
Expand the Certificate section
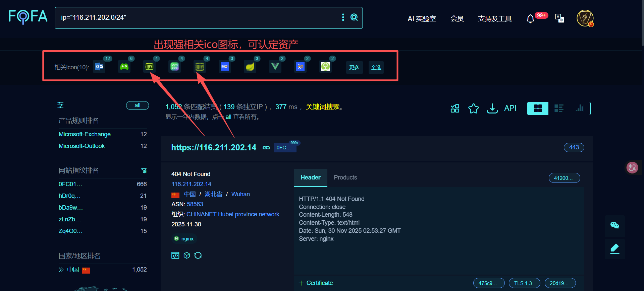(x=316, y=283)
